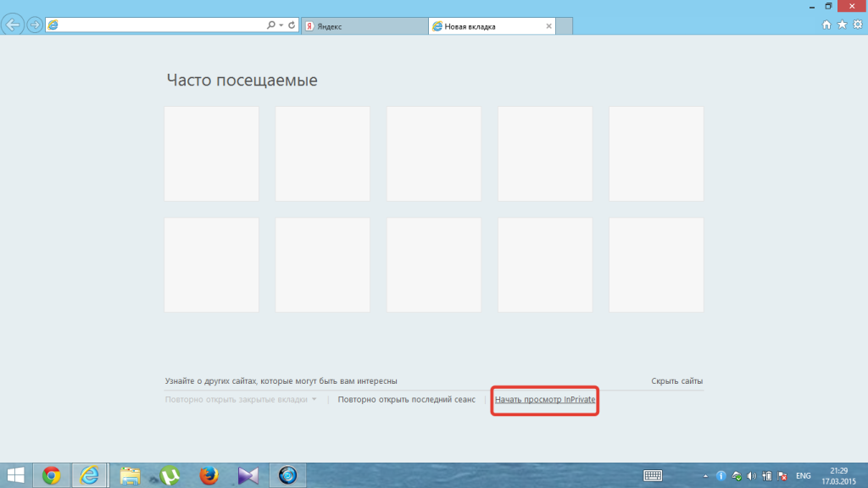Image resolution: width=868 pixels, height=488 pixels.
Task: Expand the address bar autocomplete dropdown arrow
Action: 282,25
